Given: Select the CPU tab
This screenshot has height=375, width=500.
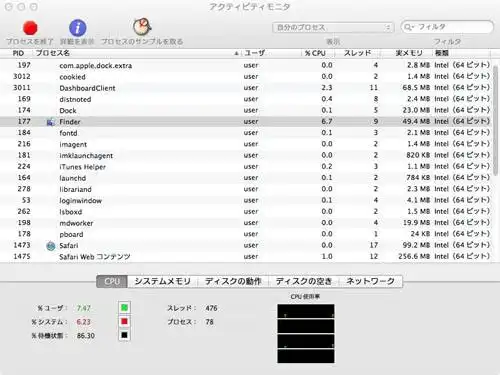Looking at the screenshot, I should point(112,281).
